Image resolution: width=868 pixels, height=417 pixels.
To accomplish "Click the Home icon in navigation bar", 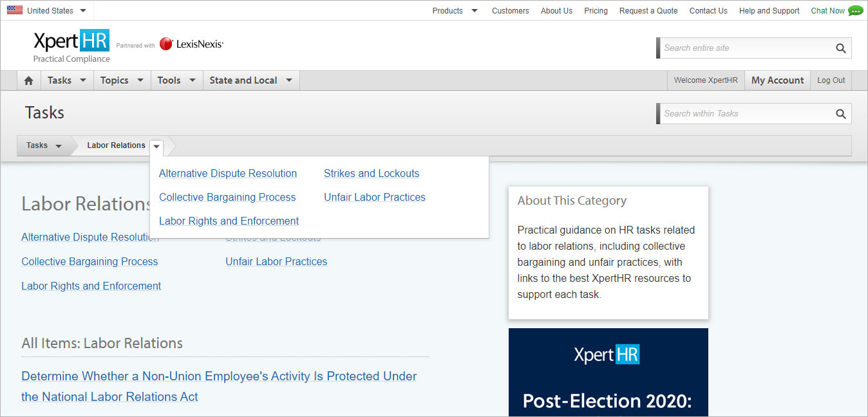I will 28,80.
